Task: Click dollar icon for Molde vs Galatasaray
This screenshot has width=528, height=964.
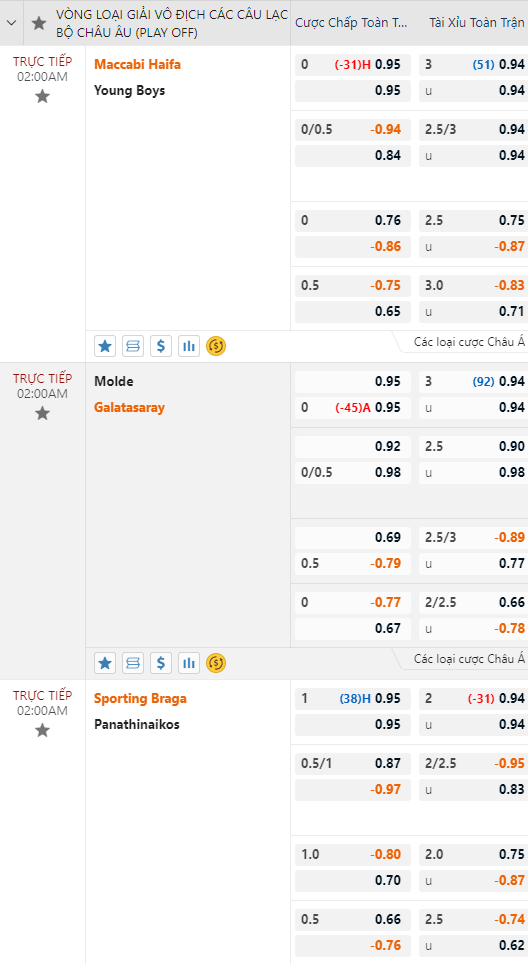Action: pos(160,663)
